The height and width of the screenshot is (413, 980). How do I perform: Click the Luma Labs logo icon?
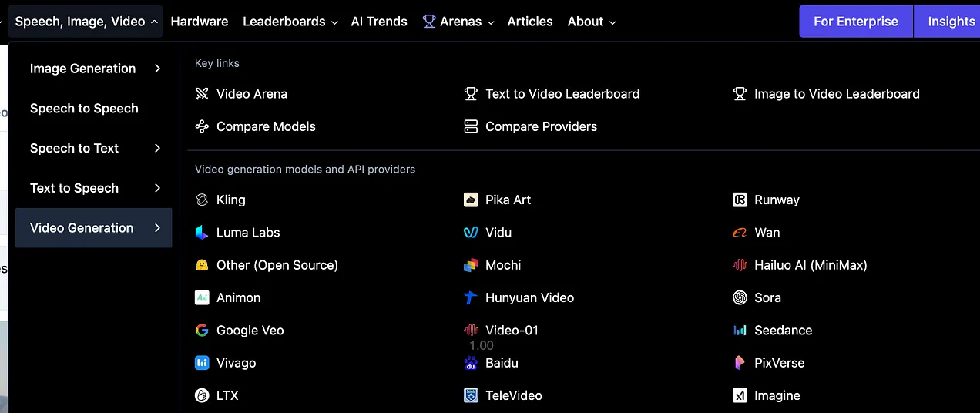click(x=202, y=233)
